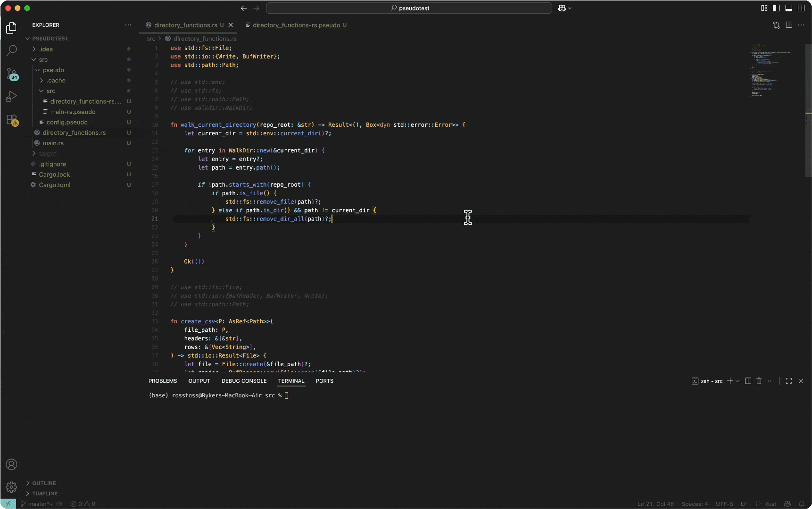The width and height of the screenshot is (812, 509).
Task: Go forward using the navigation arrow
Action: coord(256,8)
